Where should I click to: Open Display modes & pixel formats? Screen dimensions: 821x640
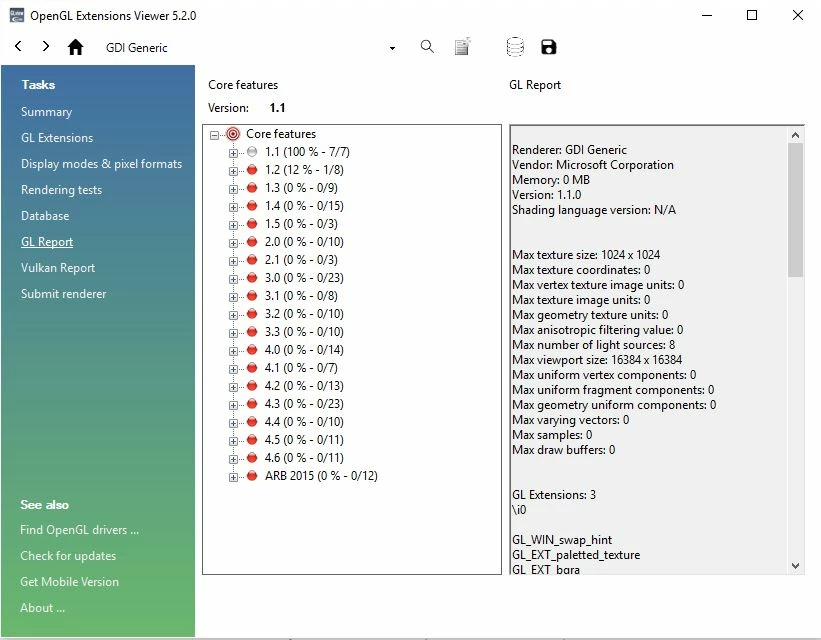pos(102,164)
